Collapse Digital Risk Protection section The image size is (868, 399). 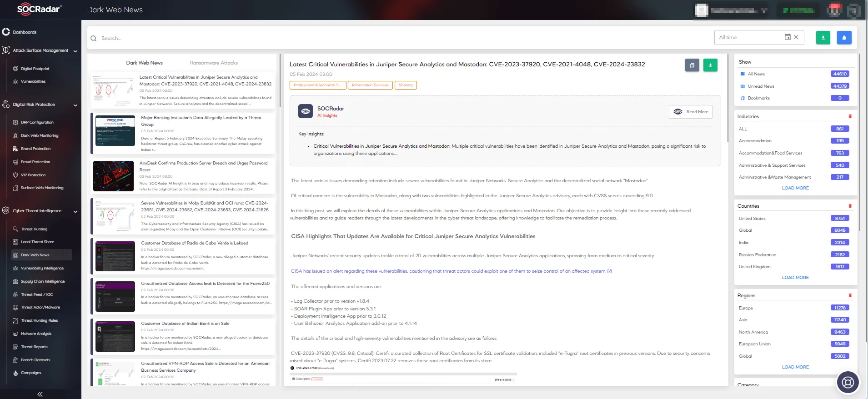click(x=75, y=105)
